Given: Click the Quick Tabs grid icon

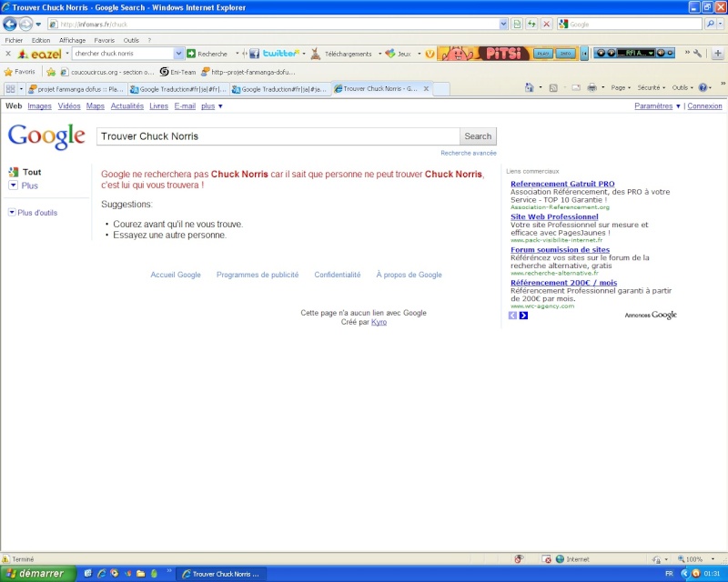Looking at the screenshot, I should pyautogui.click(x=10, y=88).
